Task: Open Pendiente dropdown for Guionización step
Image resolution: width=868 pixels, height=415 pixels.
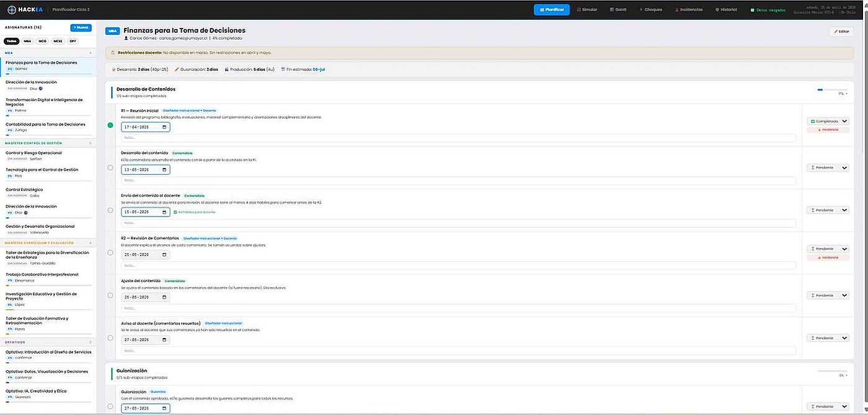Action: (x=828, y=406)
